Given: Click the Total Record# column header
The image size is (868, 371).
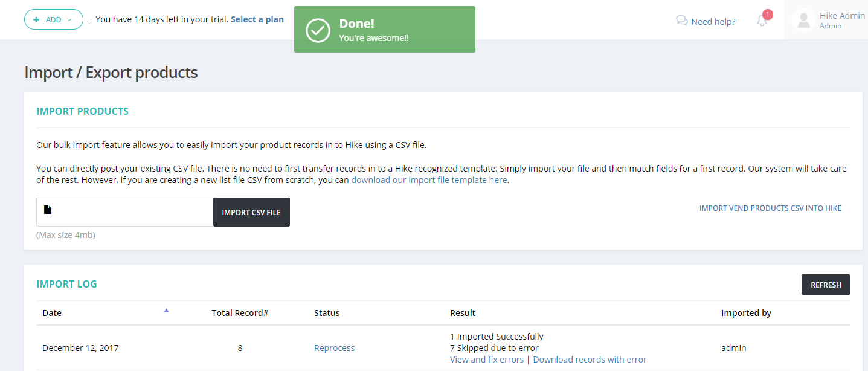Looking at the screenshot, I should click(240, 313).
